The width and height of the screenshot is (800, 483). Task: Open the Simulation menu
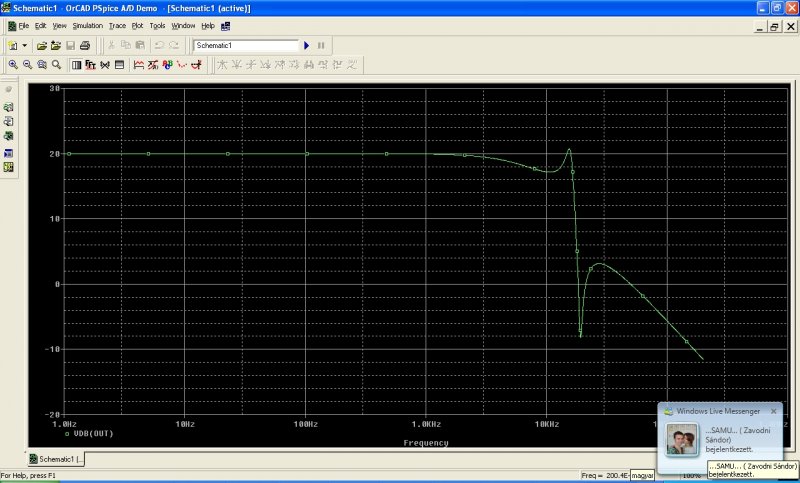(x=87, y=26)
